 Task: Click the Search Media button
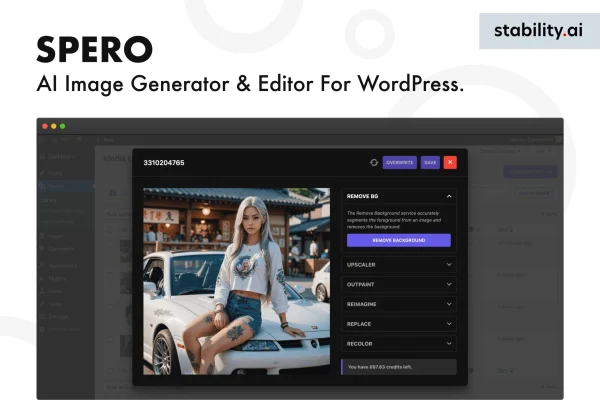pos(534,193)
